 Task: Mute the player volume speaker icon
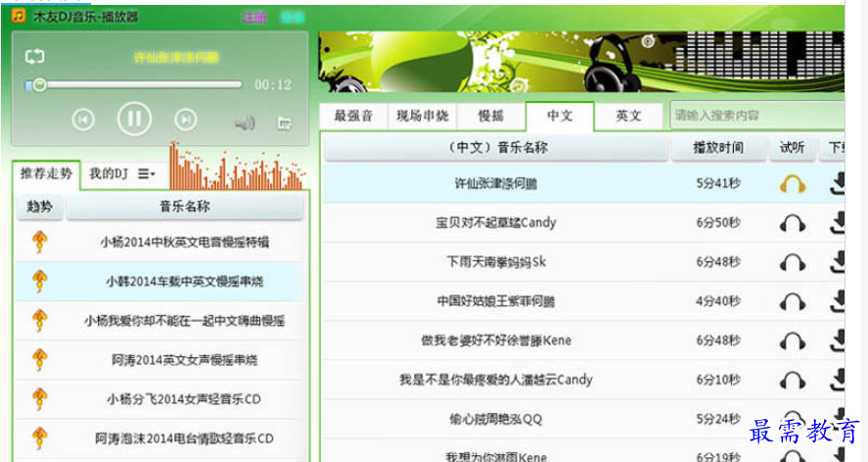tap(245, 123)
